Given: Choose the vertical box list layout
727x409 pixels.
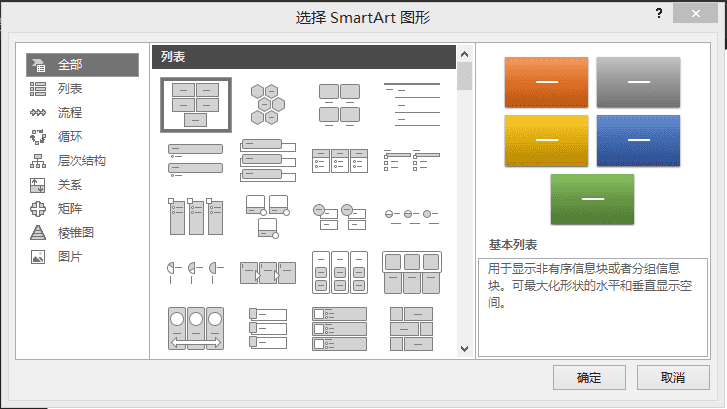Looking at the screenshot, I should tap(268, 160).
